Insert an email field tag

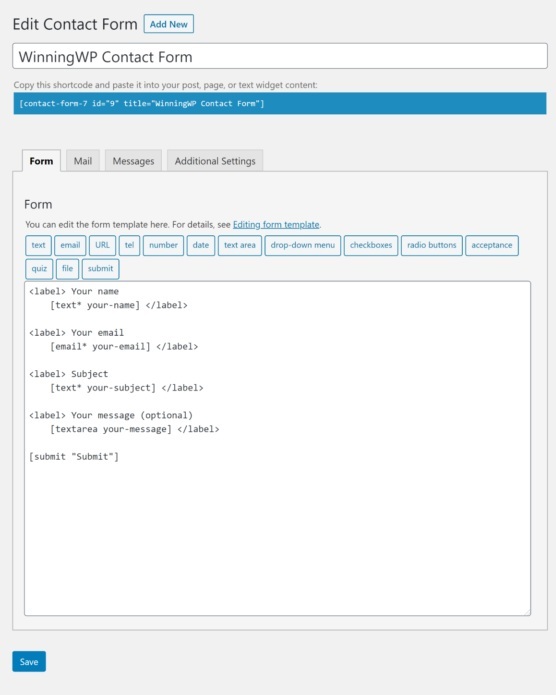pyautogui.click(x=70, y=245)
